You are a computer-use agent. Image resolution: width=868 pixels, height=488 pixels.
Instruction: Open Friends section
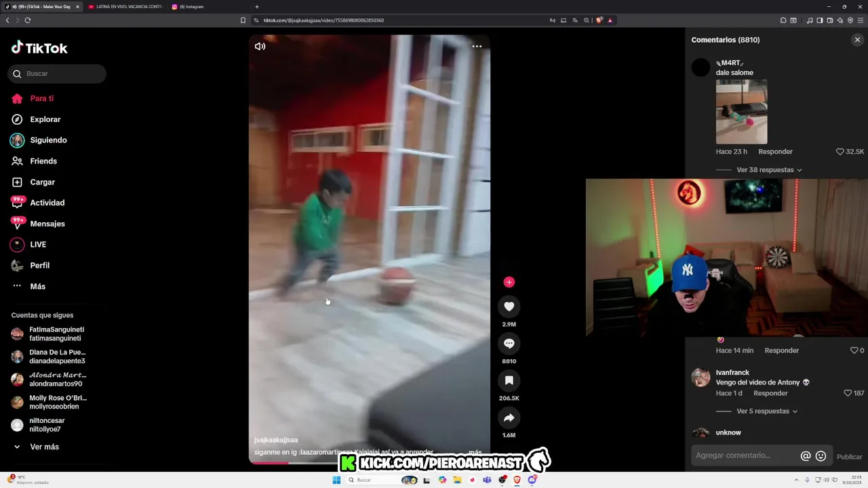click(x=34, y=161)
